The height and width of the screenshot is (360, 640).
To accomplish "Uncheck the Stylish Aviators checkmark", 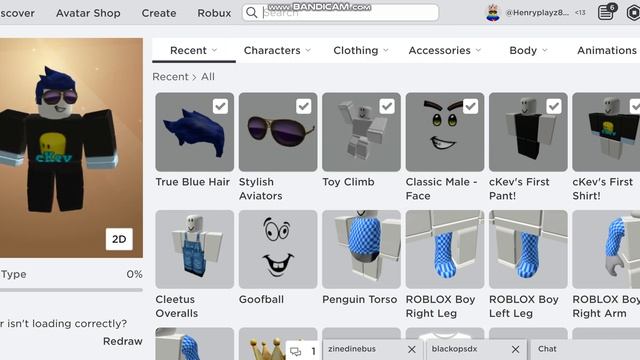I will pyautogui.click(x=304, y=107).
